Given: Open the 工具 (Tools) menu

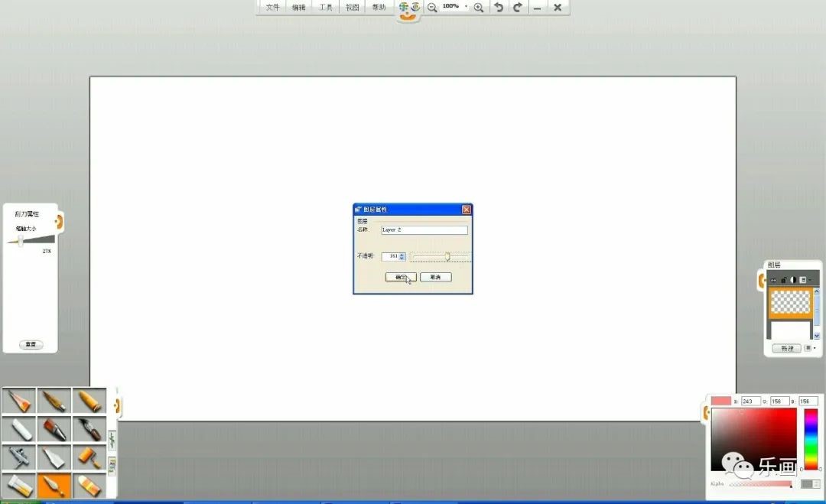Looking at the screenshot, I should tap(326, 8).
